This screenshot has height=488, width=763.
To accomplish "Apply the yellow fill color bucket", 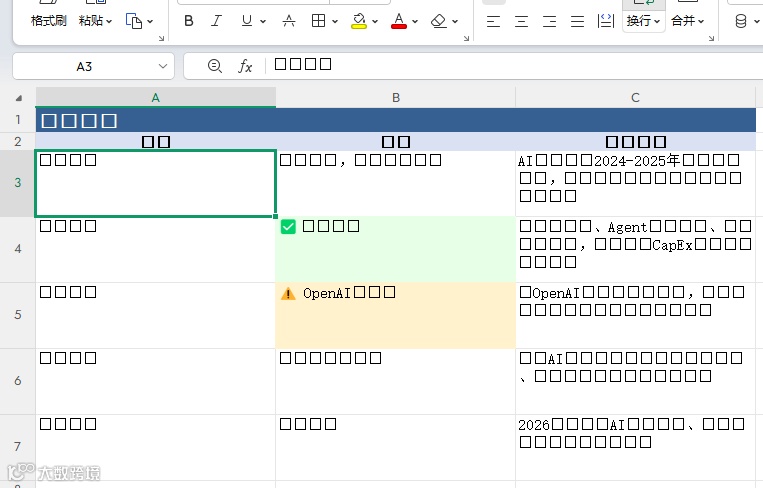I will [359, 21].
